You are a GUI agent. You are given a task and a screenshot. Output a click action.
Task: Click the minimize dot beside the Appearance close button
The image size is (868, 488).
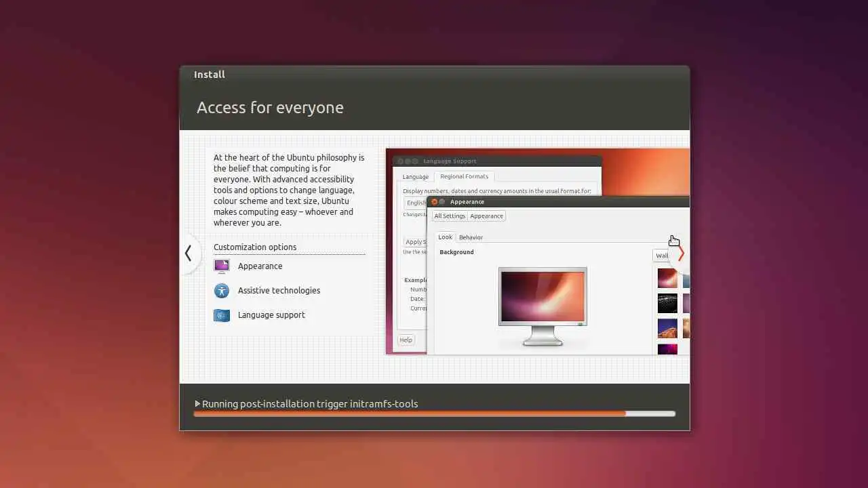(x=442, y=202)
